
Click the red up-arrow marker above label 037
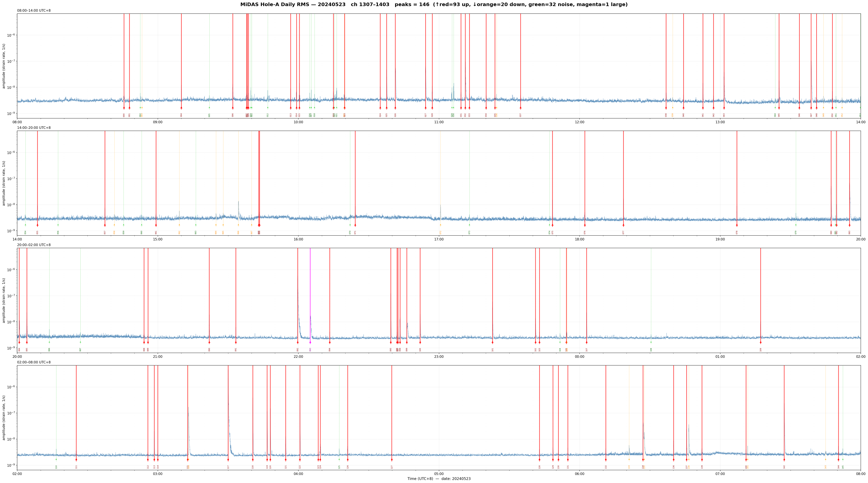click(520, 108)
